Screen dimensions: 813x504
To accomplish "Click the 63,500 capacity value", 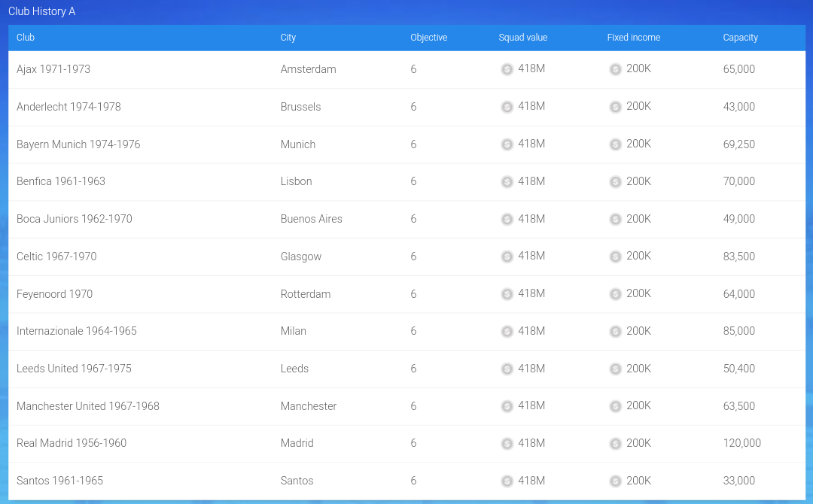I will (x=739, y=406).
